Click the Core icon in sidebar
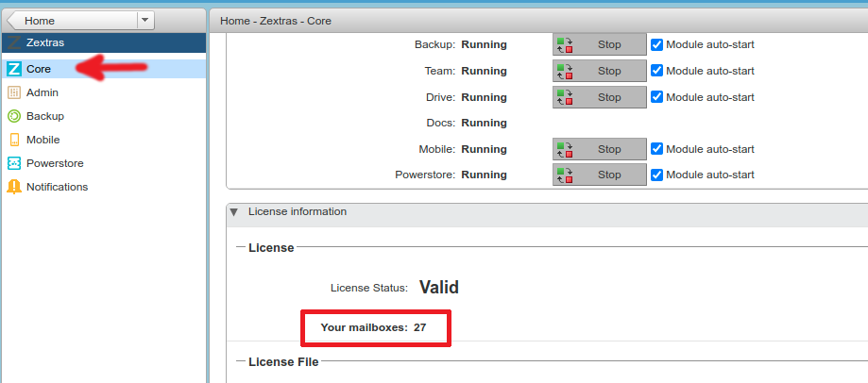The image size is (868, 383). pos(14,69)
